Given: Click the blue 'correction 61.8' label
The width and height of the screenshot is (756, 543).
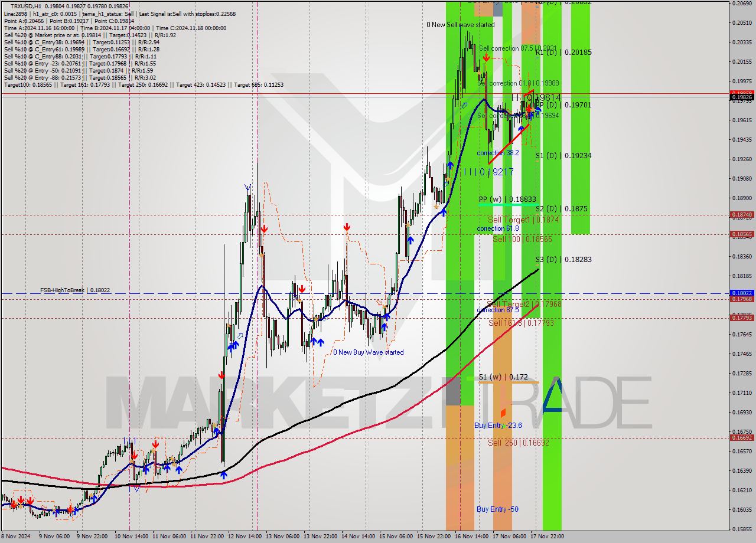Looking at the screenshot, I should tap(498, 228).
